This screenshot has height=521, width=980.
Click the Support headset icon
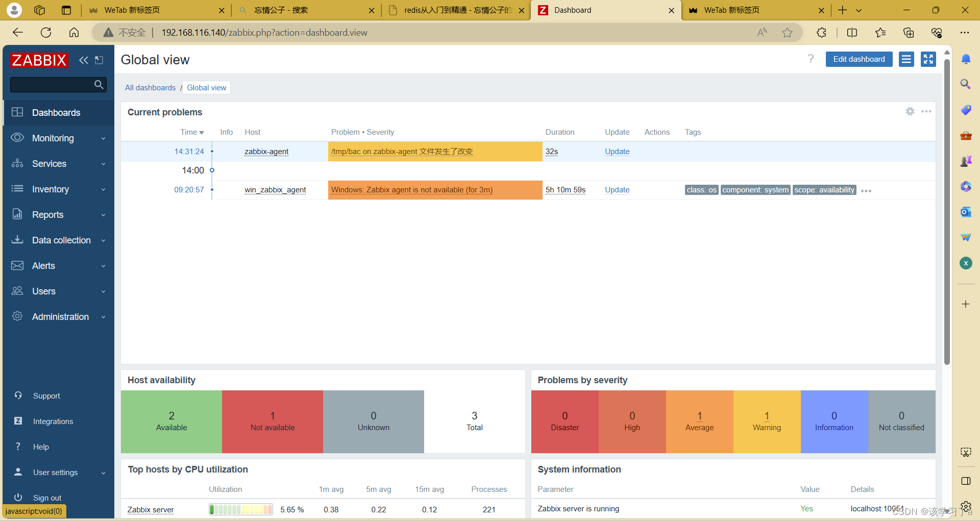pos(18,395)
